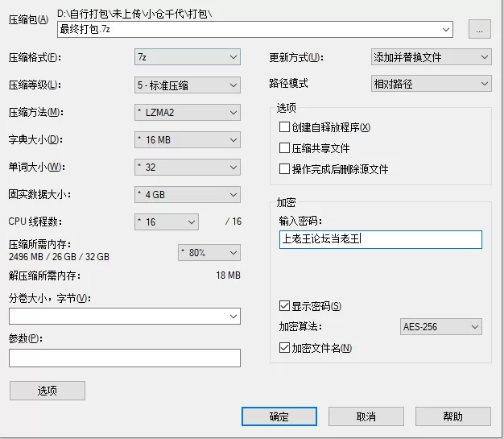Open the 80% memory usage dropdown
The height and width of the screenshot is (439, 504).
pyautogui.click(x=209, y=252)
